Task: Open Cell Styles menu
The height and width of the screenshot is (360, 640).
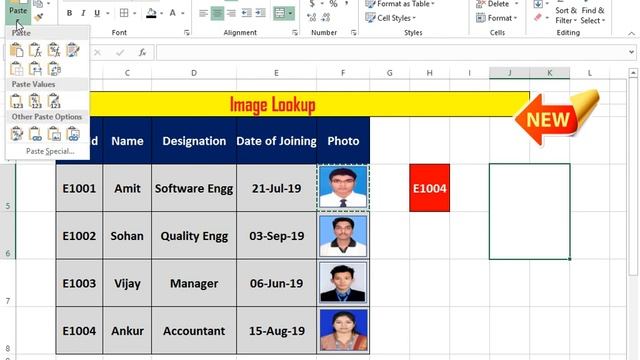Action: (x=391, y=18)
